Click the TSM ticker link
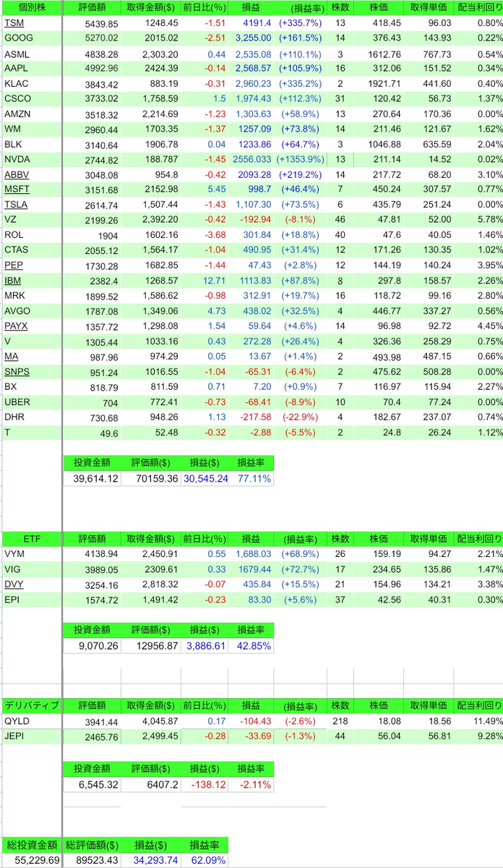The image size is (503, 868). tap(12, 24)
